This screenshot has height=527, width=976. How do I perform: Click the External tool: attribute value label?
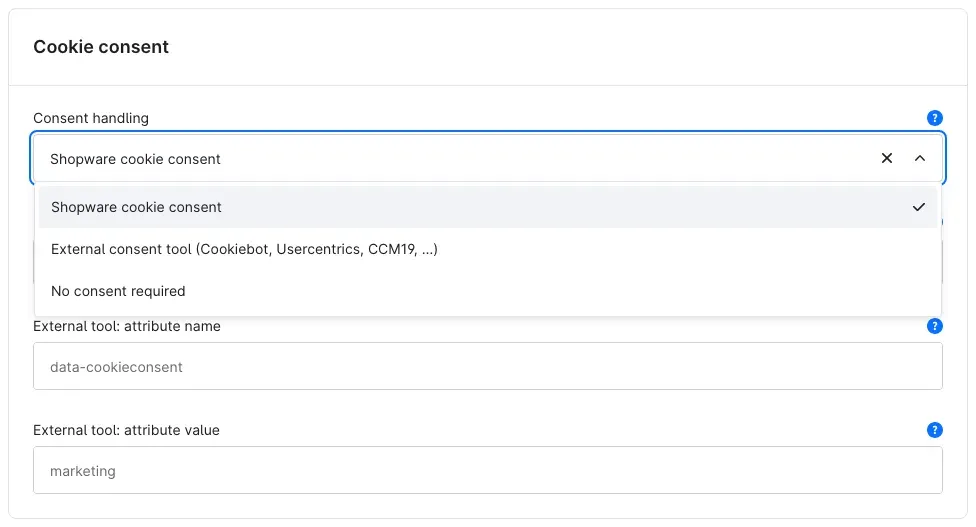coord(126,430)
